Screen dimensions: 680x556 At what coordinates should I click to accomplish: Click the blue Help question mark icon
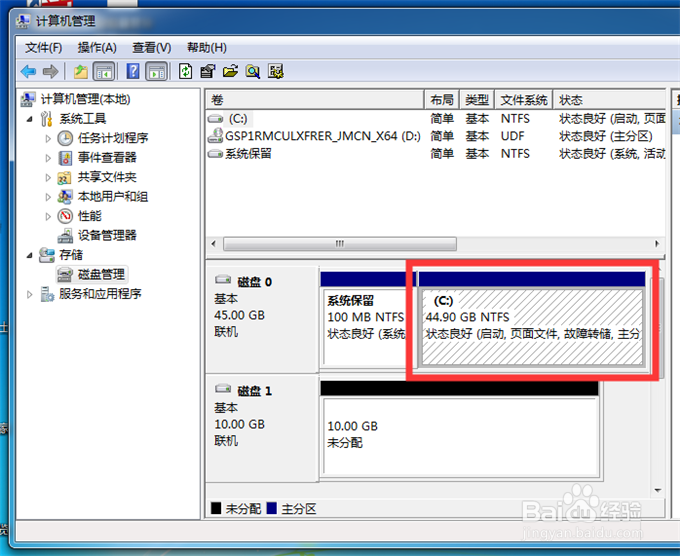click(133, 71)
